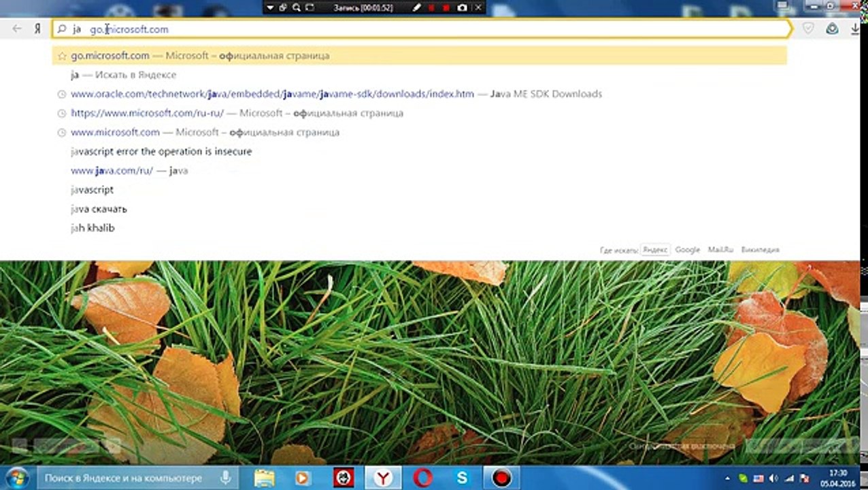Viewport: 868px width, 490px height.
Task: Pick the "java скачать" search suggestion
Action: pyautogui.click(x=99, y=209)
